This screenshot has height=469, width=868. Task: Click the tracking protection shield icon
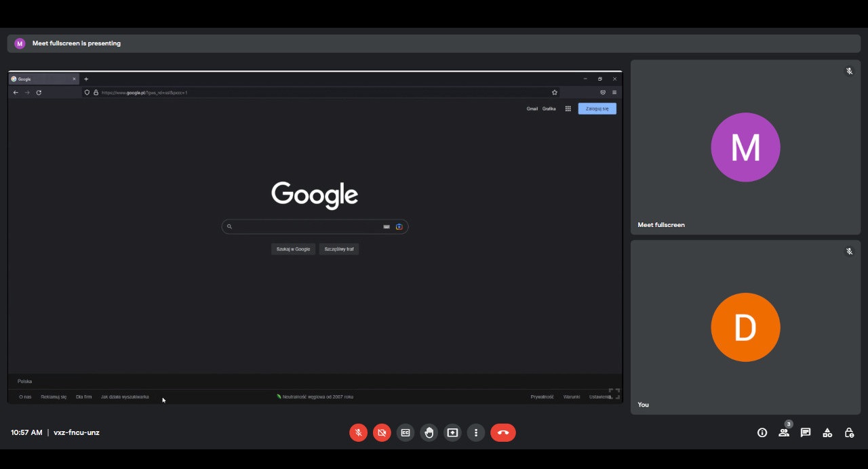pos(87,92)
